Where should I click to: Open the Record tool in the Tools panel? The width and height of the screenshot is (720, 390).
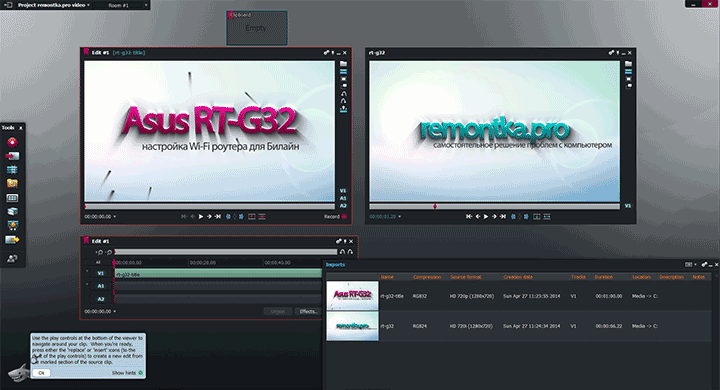pos(12,142)
